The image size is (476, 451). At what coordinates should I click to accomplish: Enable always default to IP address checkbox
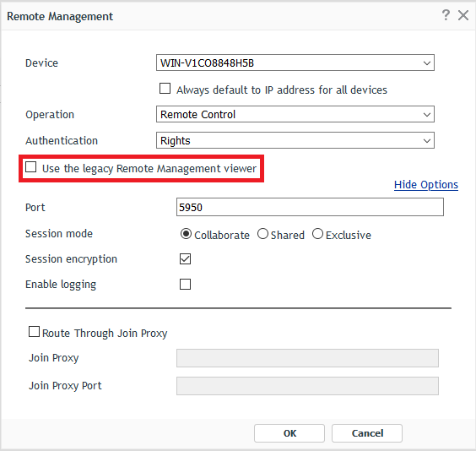(165, 89)
